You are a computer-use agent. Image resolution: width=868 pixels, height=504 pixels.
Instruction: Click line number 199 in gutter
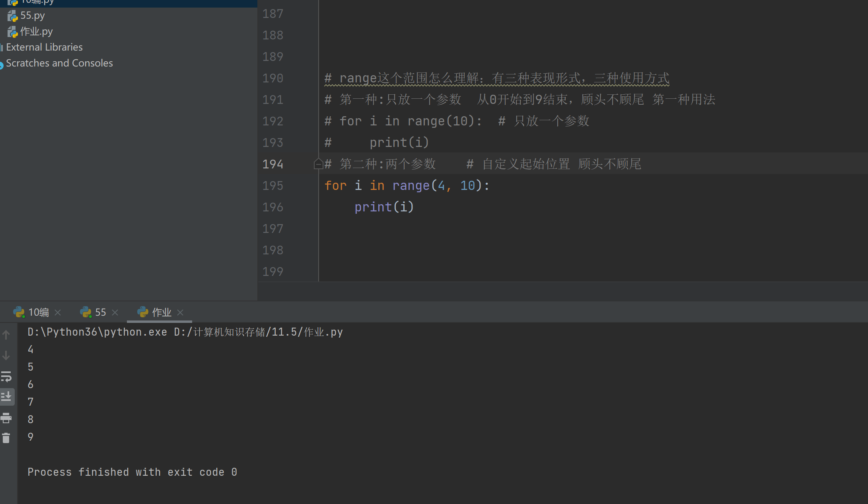[273, 272]
